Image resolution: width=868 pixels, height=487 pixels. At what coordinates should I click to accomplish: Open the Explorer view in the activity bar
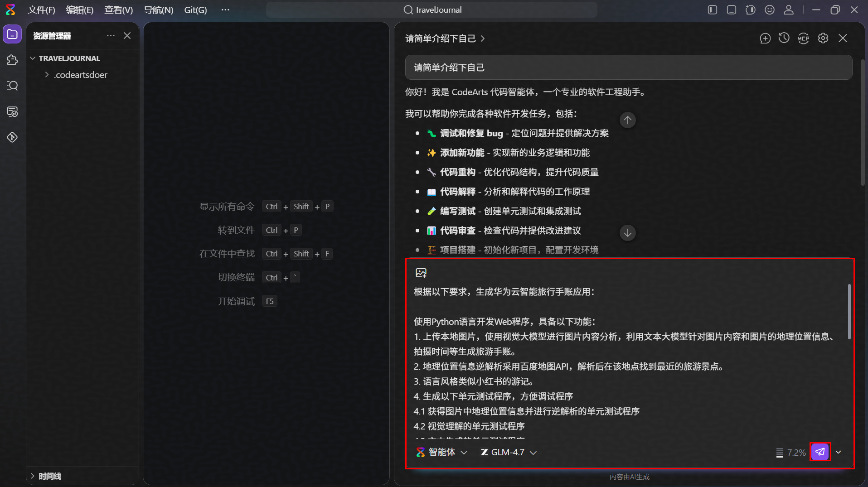(x=12, y=34)
